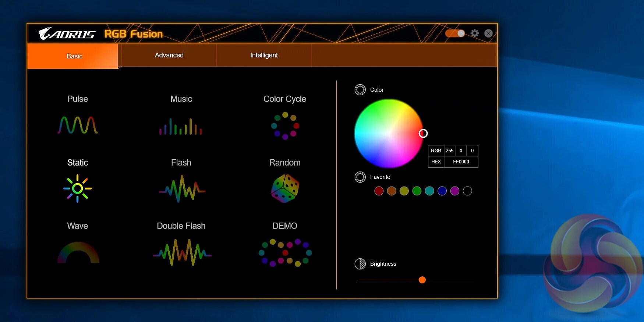Viewport: 644px width, 322px height.
Task: Select the Static sun icon
Action: tap(77, 188)
